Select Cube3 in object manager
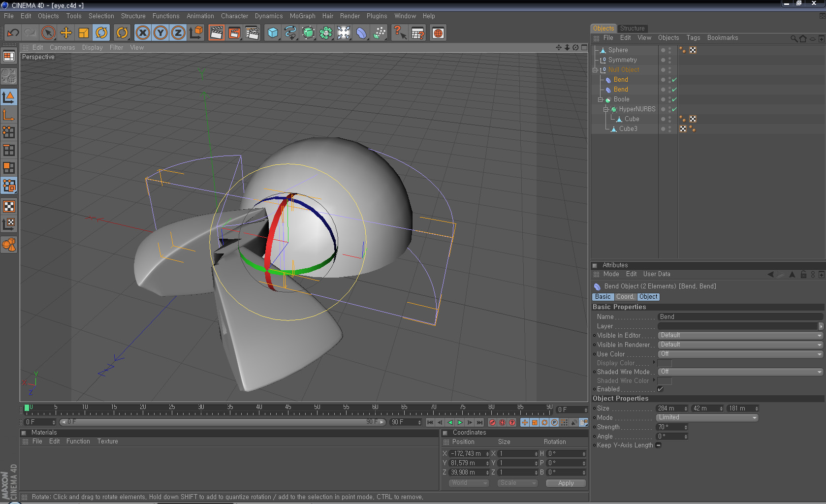826x504 pixels. click(x=628, y=129)
